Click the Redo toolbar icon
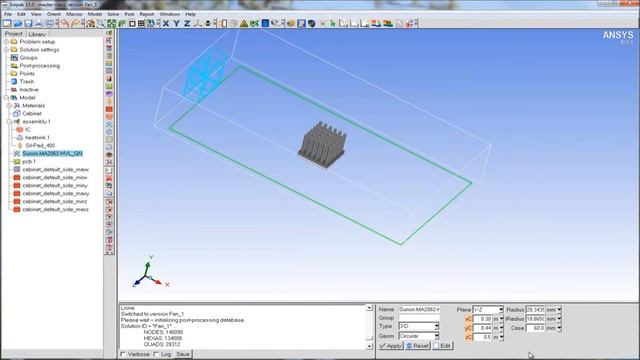 tap(75, 24)
